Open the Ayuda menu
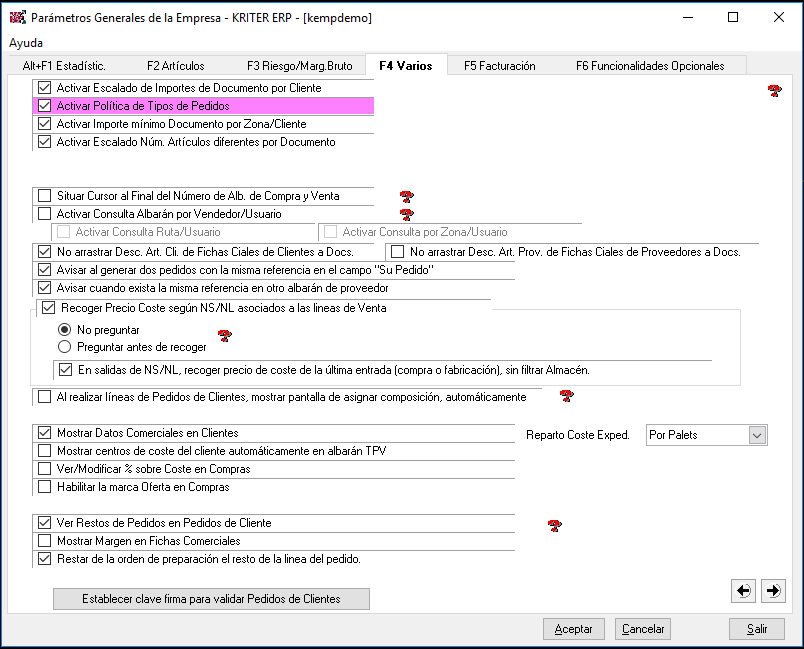 click(26, 43)
